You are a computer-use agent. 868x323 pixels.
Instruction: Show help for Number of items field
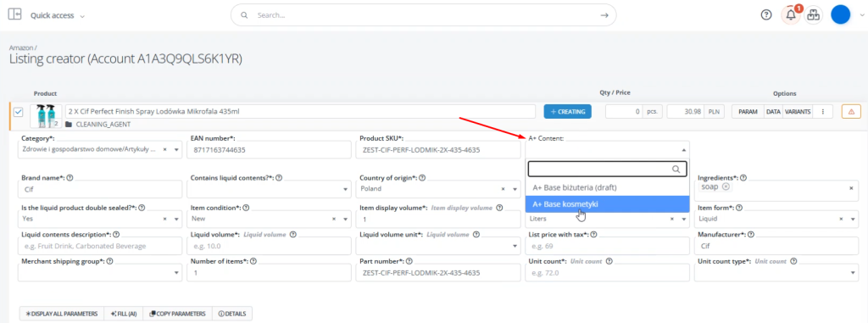point(253,261)
